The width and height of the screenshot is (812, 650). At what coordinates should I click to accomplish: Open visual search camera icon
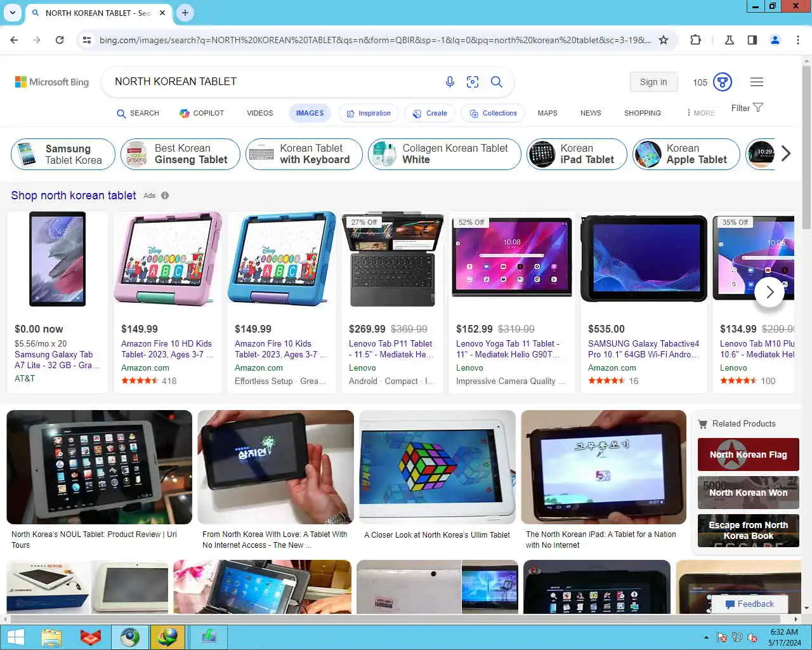[x=473, y=82]
